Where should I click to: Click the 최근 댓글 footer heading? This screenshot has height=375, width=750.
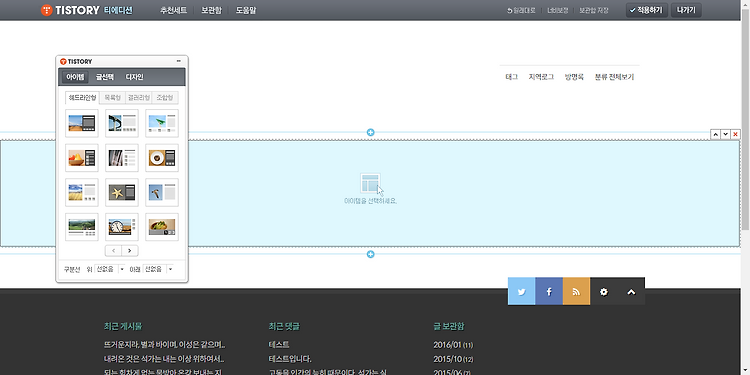[284, 327]
